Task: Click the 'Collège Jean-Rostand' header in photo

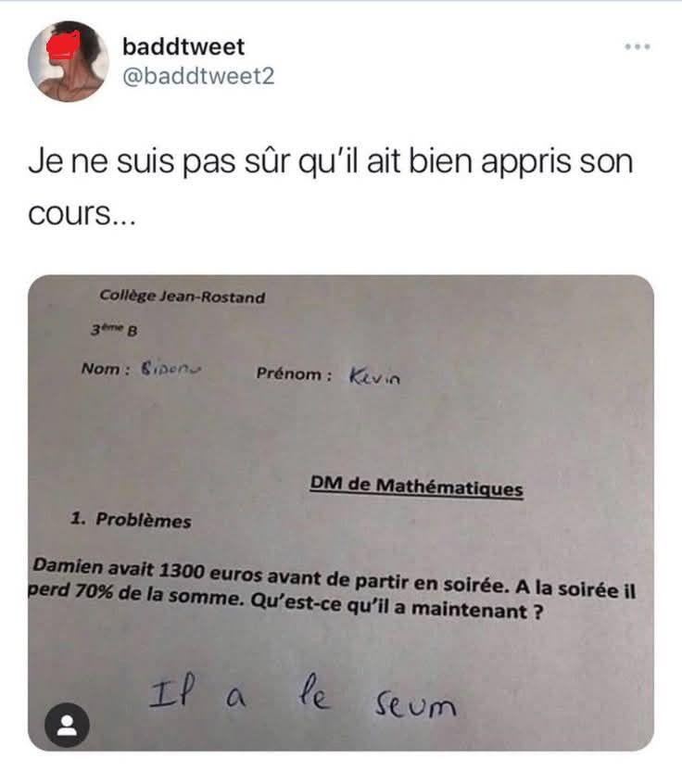Action: tap(182, 297)
